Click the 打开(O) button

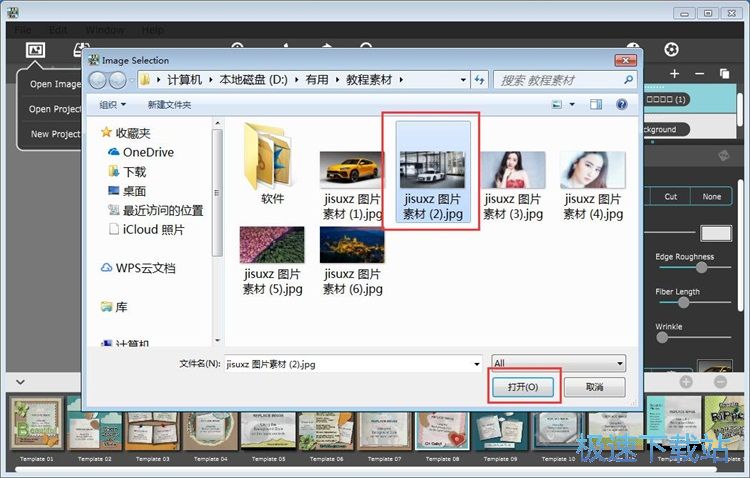point(523,387)
